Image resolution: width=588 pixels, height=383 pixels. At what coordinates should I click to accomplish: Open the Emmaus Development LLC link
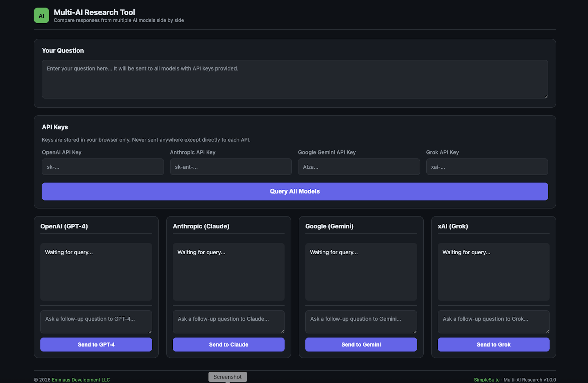click(81, 379)
